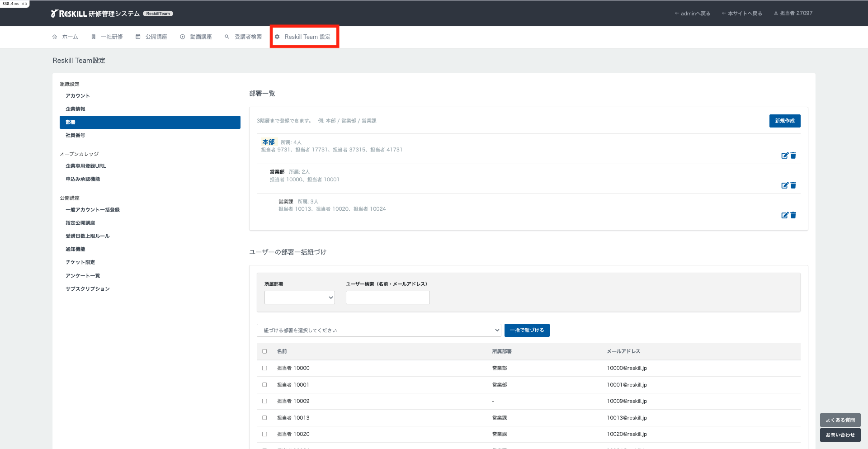This screenshot has height=449, width=868.
Task: Open the よくある質問 help button
Action: click(840, 420)
